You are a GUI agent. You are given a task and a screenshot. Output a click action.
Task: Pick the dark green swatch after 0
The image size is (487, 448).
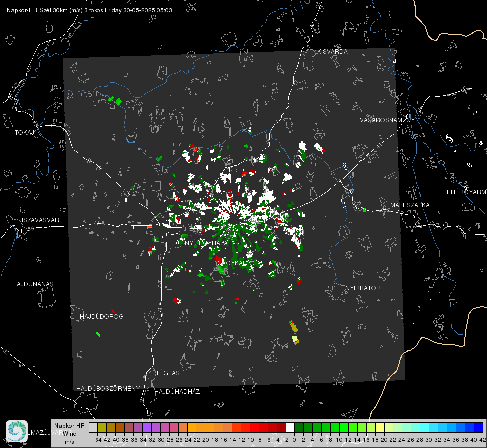[299, 427]
